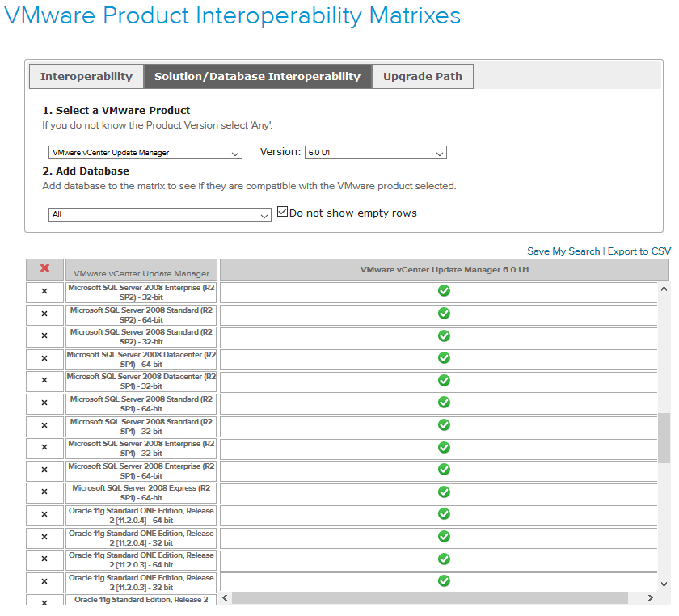Click the scroll up arrow of the table
Viewport: 679px width, 616px height.
pos(664,289)
